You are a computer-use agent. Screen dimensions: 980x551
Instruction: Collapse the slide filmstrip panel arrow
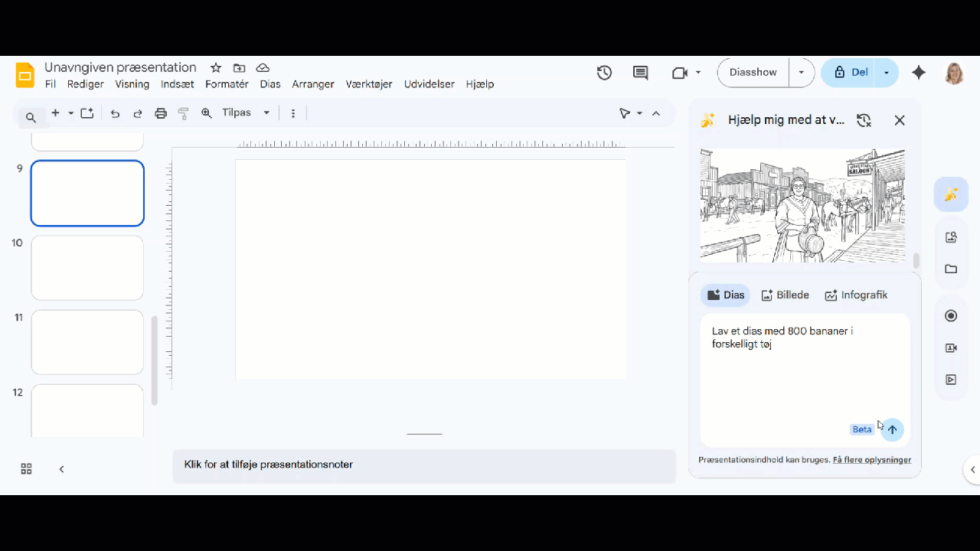pos(62,469)
